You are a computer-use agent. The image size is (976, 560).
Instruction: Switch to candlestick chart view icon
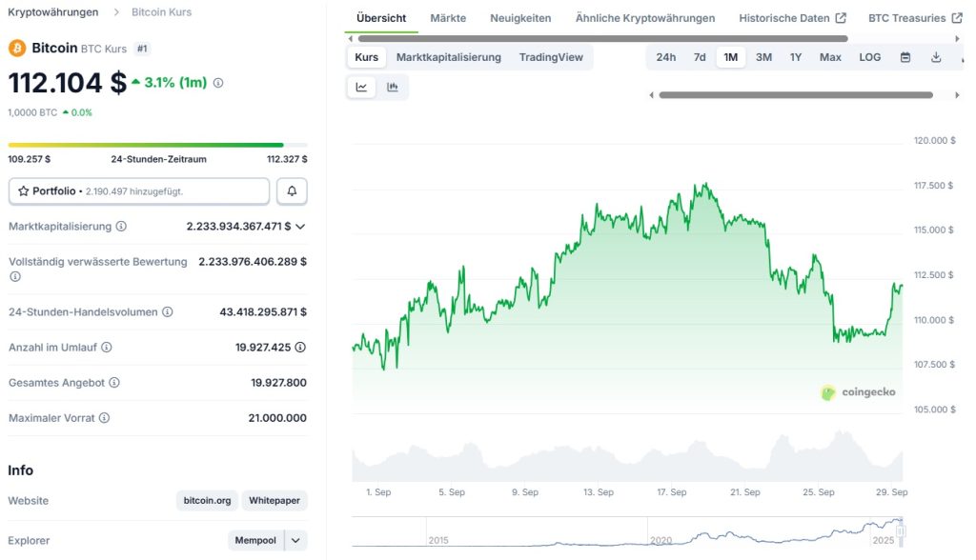click(392, 87)
